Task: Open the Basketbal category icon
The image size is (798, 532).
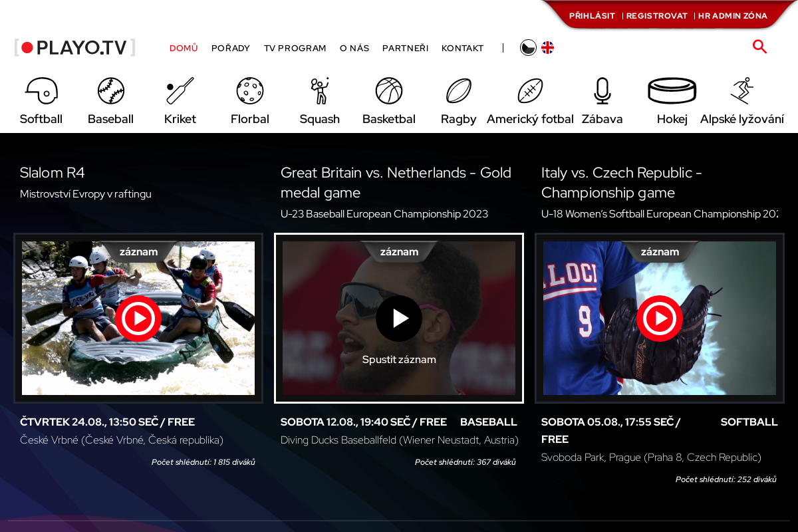Action: 389,90
